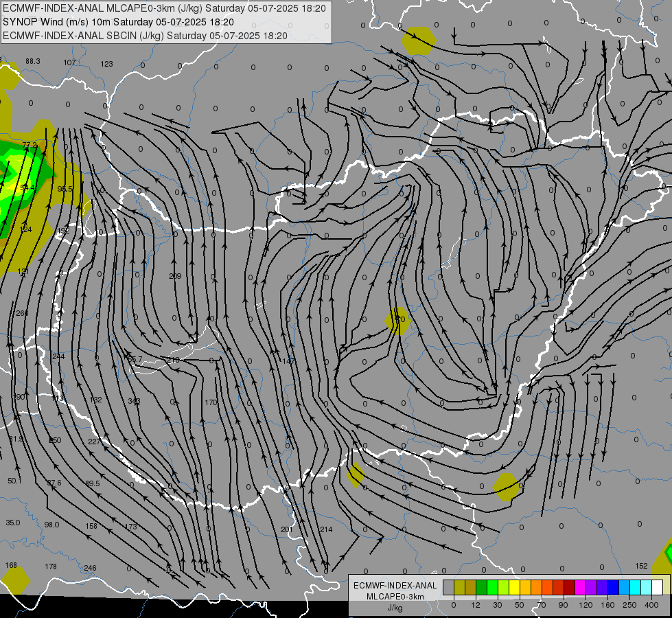Image resolution: width=672 pixels, height=618 pixels.
Task: Click the legend title ECMWF-INDEX-ANAL
Action: coord(395,586)
